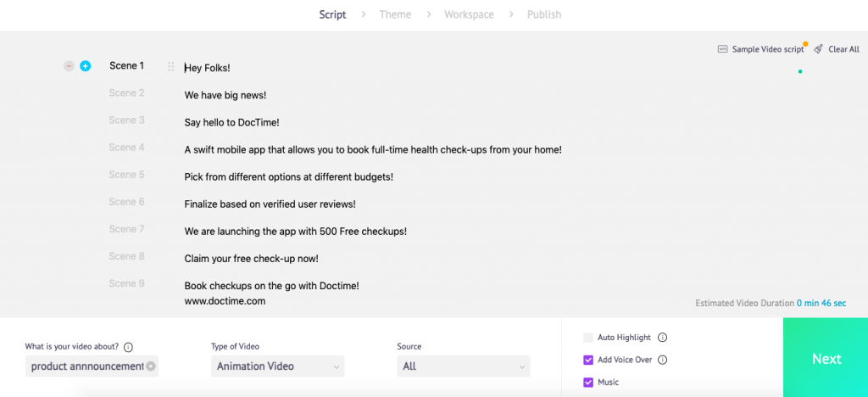Open info icon next to Add Voice Over

click(663, 360)
